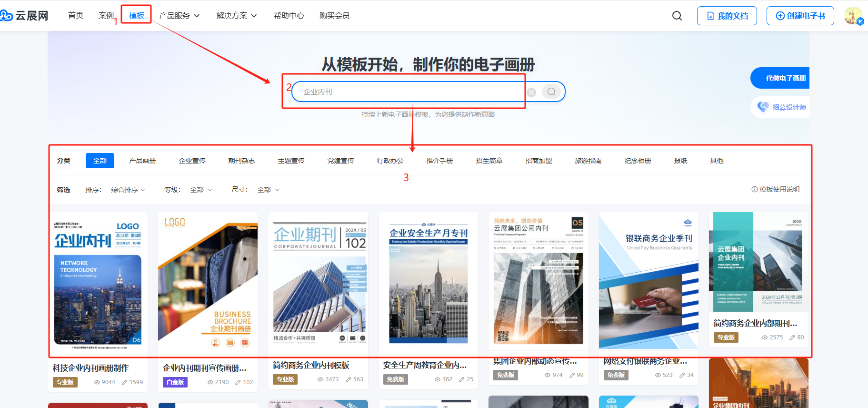This screenshot has height=408, width=868.
Task: Expand the 解决方案 dropdown menu
Action: pos(236,16)
